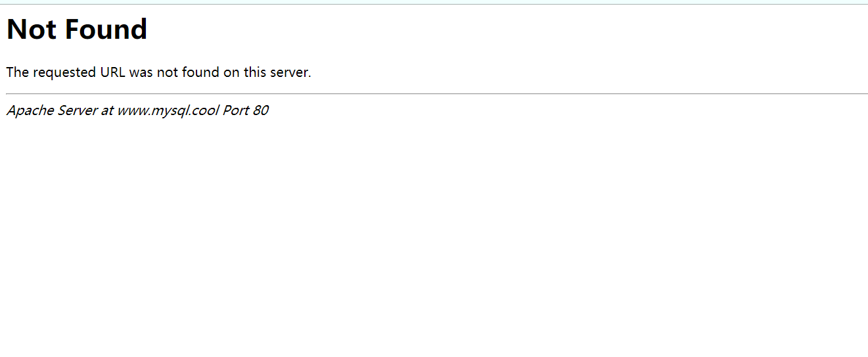Screen dimensions: 868x357
Task: Click the number "80" in the footer
Action: (x=261, y=110)
